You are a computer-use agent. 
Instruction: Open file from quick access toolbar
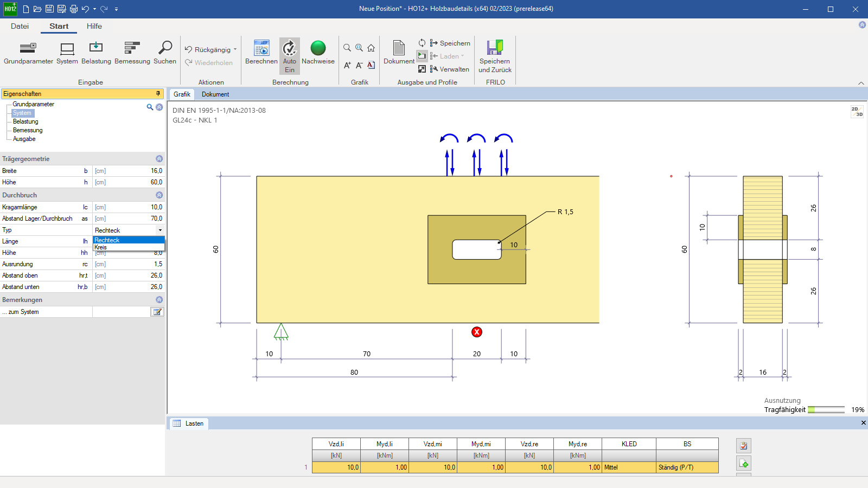37,9
